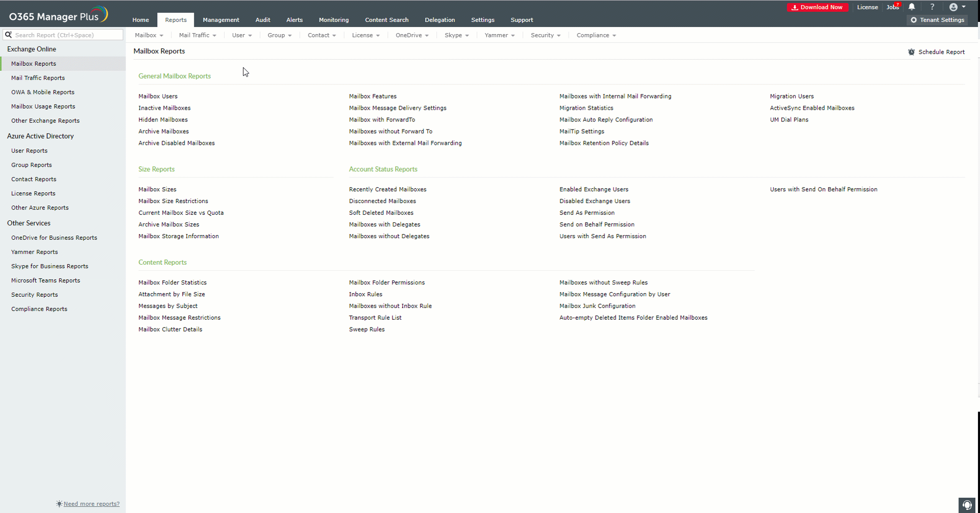The image size is (980, 513).
Task: View the Sweep Rules report
Action: click(x=366, y=329)
